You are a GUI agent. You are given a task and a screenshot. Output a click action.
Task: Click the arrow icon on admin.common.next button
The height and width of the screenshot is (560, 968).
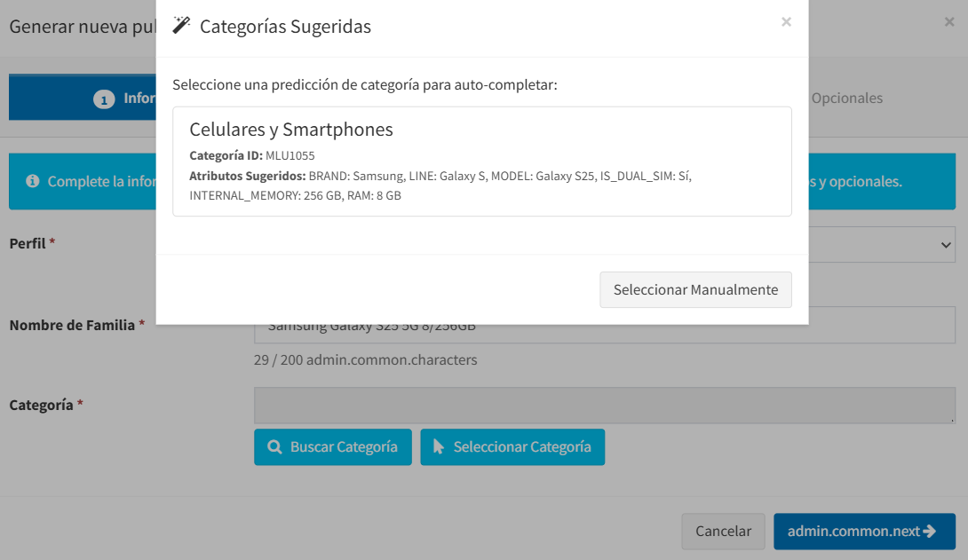pyautogui.click(x=930, y=532)
